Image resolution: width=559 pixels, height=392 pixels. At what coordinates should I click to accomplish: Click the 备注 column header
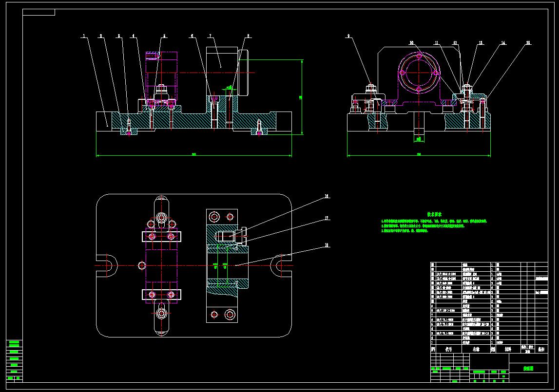pos(541,349)
